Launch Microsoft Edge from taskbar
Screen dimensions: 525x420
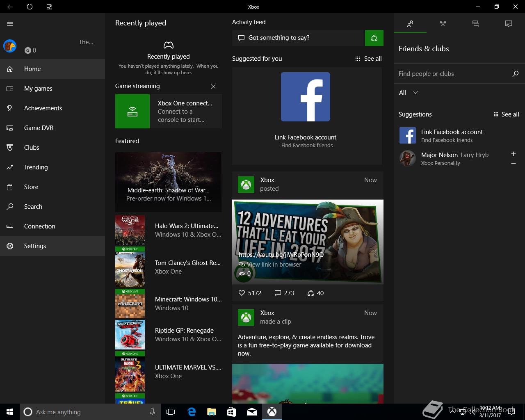pos(191,412)
